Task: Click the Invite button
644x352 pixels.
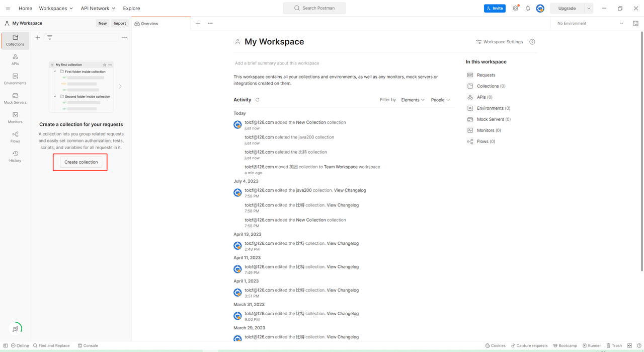Action: (x=495, y=9)
